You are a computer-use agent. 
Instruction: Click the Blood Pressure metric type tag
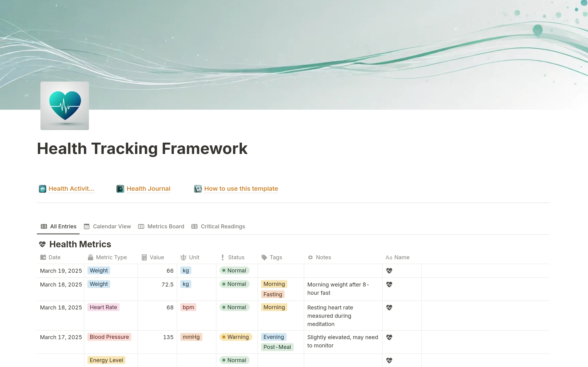tap(109, 337)
